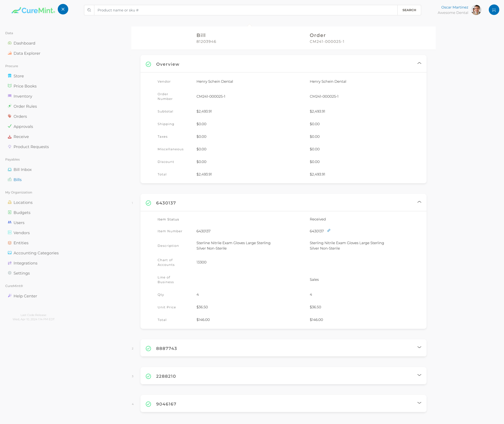
Task: Open Data Explorer from the sidebar
Action: point(27,53)
